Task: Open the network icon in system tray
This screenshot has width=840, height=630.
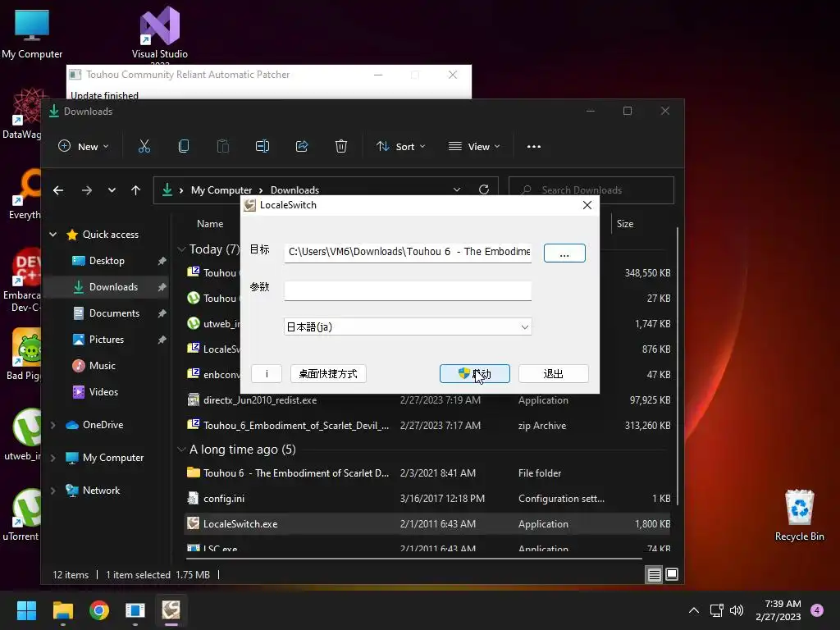Action: [716, 610]
